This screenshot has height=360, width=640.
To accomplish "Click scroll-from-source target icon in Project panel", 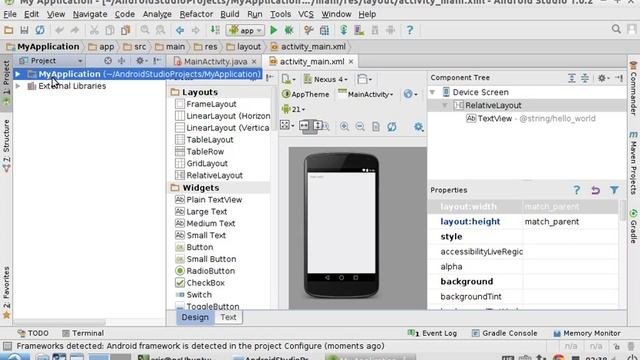I will coord(108,61).
